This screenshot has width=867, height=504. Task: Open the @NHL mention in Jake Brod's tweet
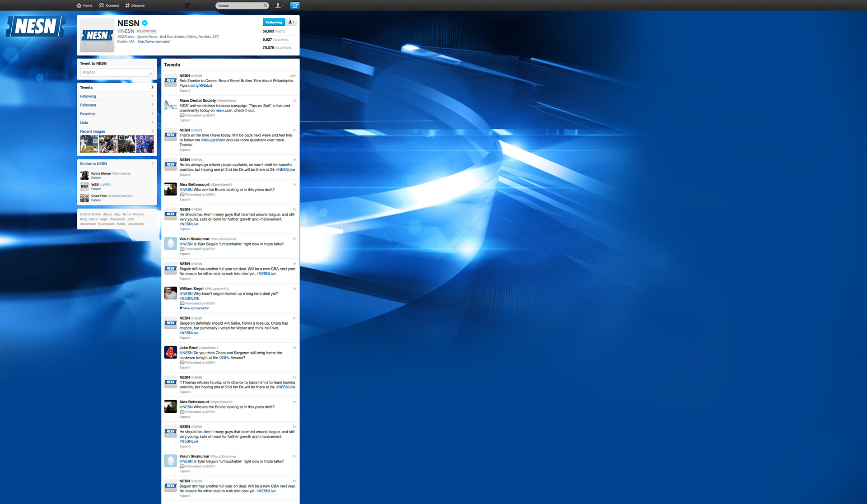click(x=224, y=358)
